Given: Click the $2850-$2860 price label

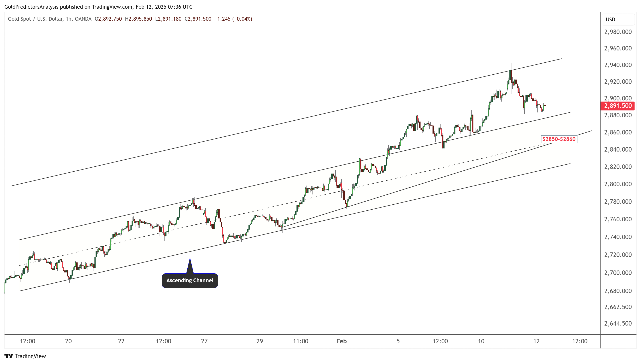Looking at the screenshot, I should (x=559, y=139).
